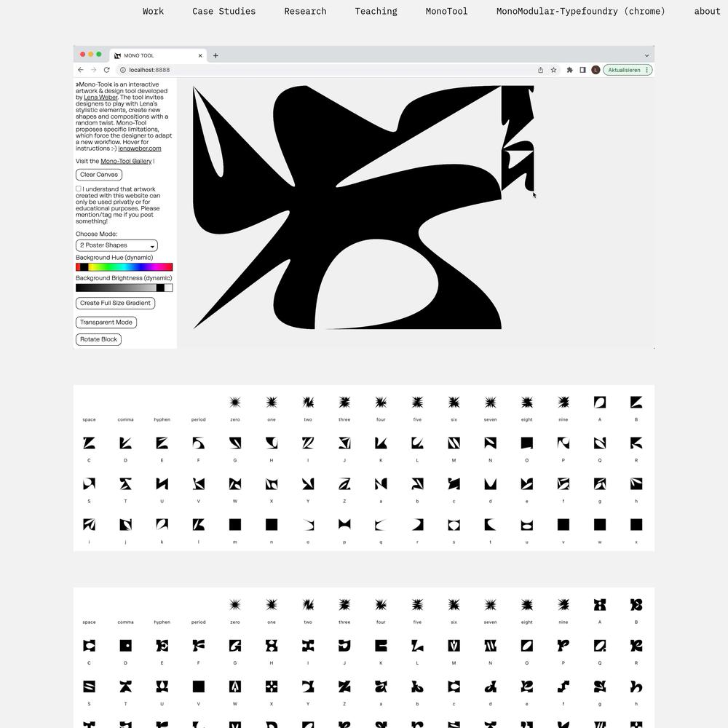Click the green macOS fullscreen dot in the browser

click(x=99, y=55)
